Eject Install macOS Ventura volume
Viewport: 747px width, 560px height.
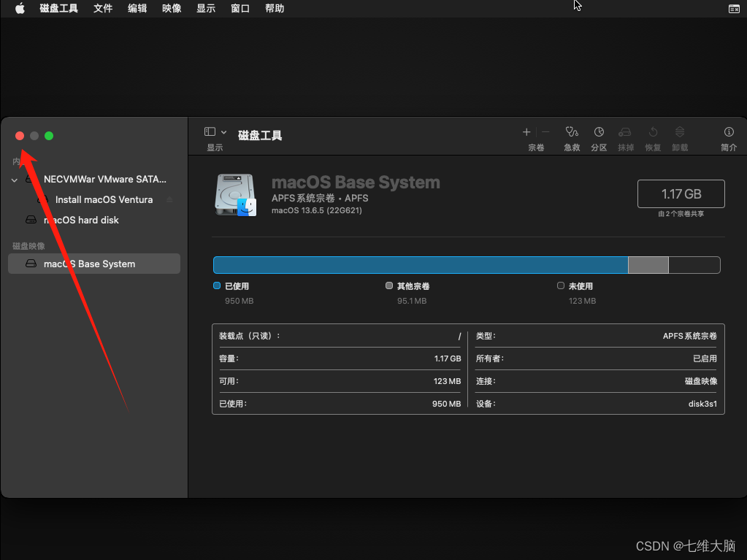click(x=169, y=199)
